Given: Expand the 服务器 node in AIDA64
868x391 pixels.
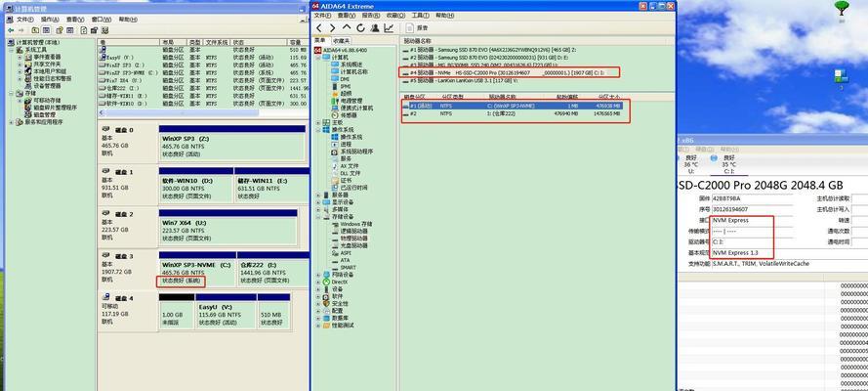Looking at the screenshot, I should click(317, 195).
